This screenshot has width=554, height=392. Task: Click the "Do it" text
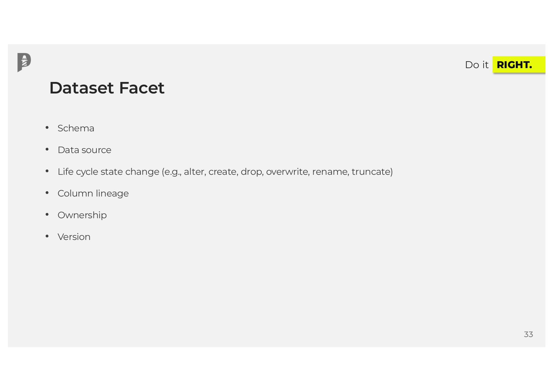[477, 65]
